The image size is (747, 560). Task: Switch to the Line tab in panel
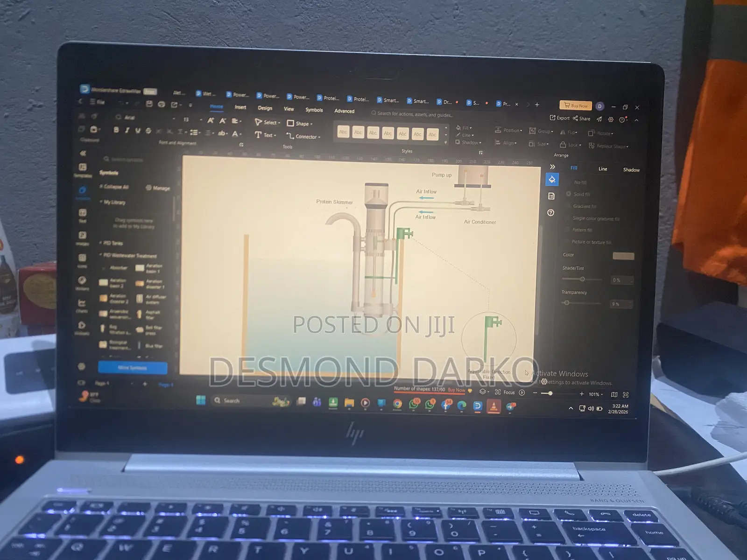point(603,169)
